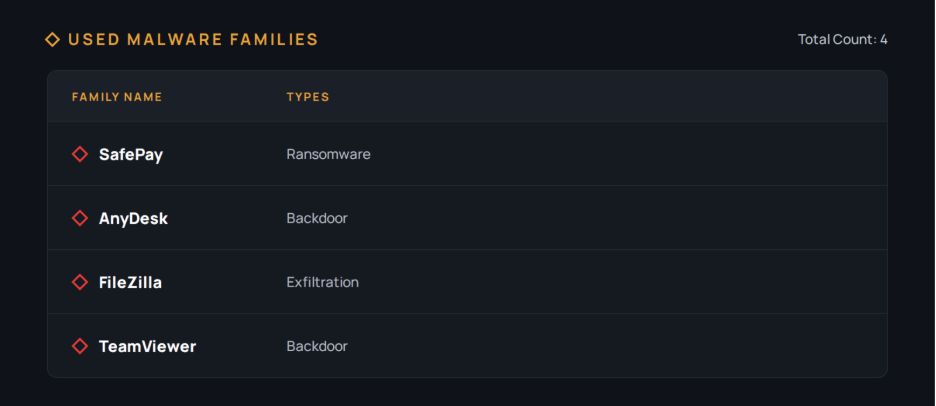
Task: Click the diamond icon beside AnyDesk
Action: 79,218
